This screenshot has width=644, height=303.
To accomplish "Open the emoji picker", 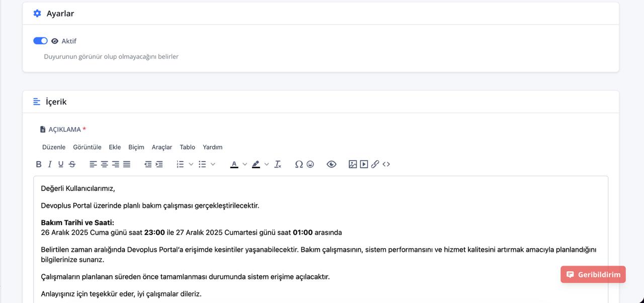I will [310, 164].
